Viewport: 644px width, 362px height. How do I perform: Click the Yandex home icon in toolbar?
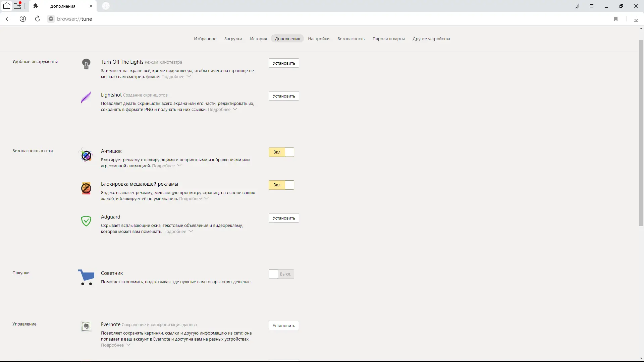[x=23, y=19]
